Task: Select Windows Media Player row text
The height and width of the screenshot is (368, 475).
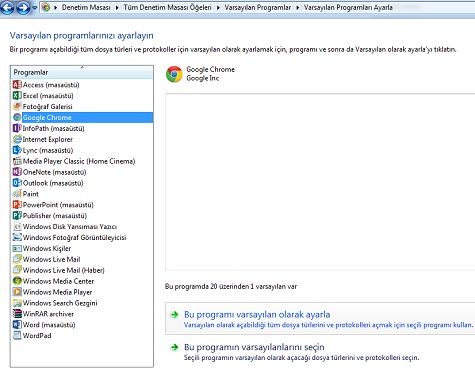Action: [57, 292]
